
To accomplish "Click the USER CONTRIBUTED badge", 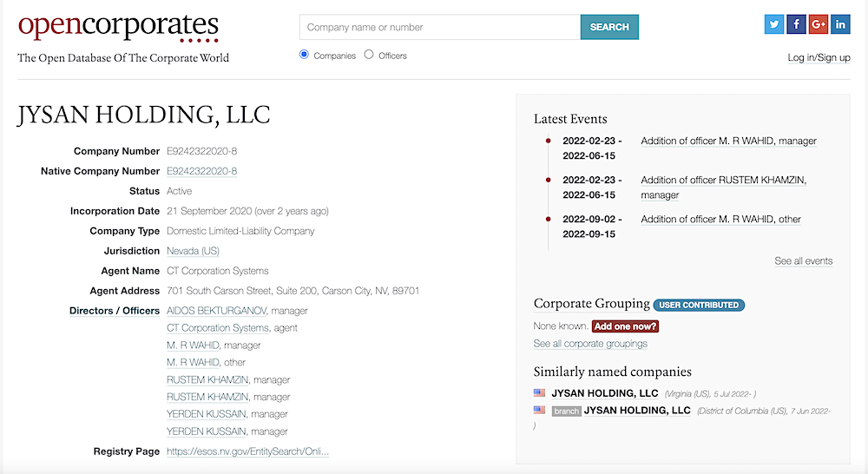I will click(699, 305).
